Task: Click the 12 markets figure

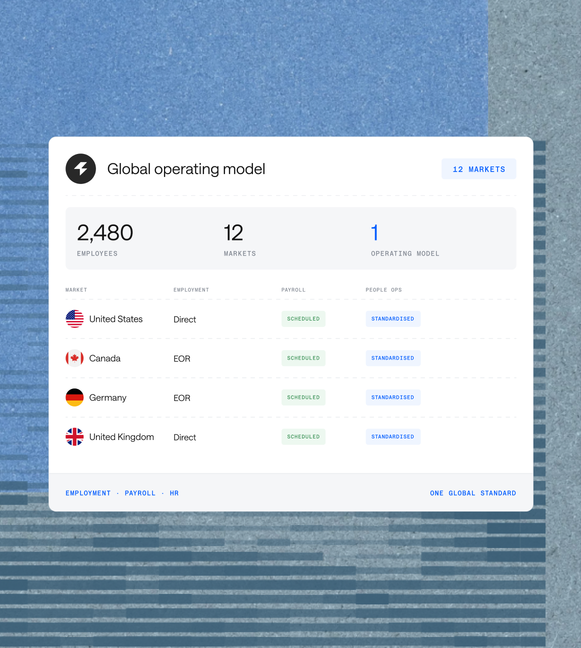Action: [233, 232]
